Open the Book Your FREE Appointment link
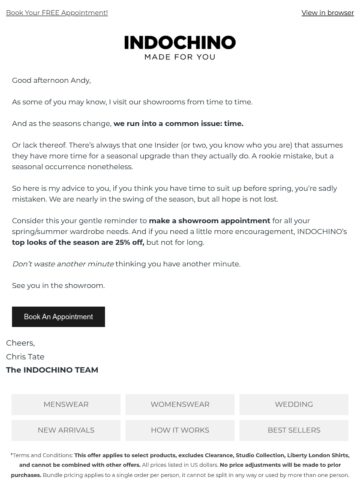This screenshot has width=360, height=480. pos(57,13)
